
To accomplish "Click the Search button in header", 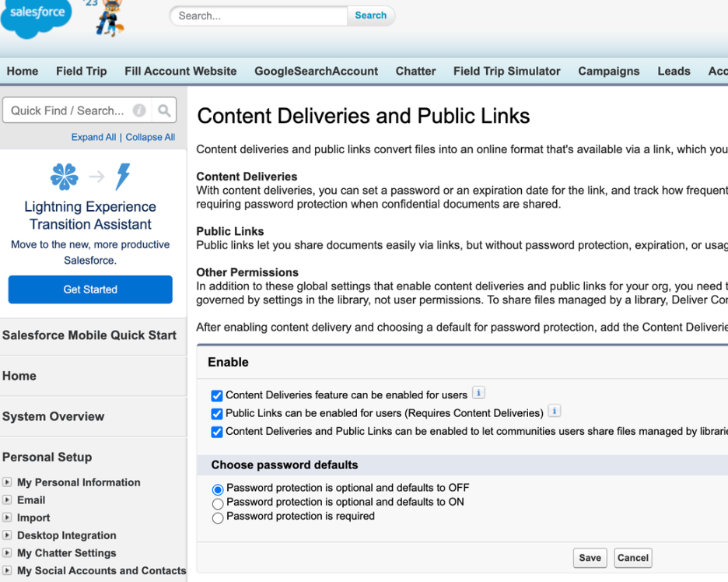I will tap(370, 16).
